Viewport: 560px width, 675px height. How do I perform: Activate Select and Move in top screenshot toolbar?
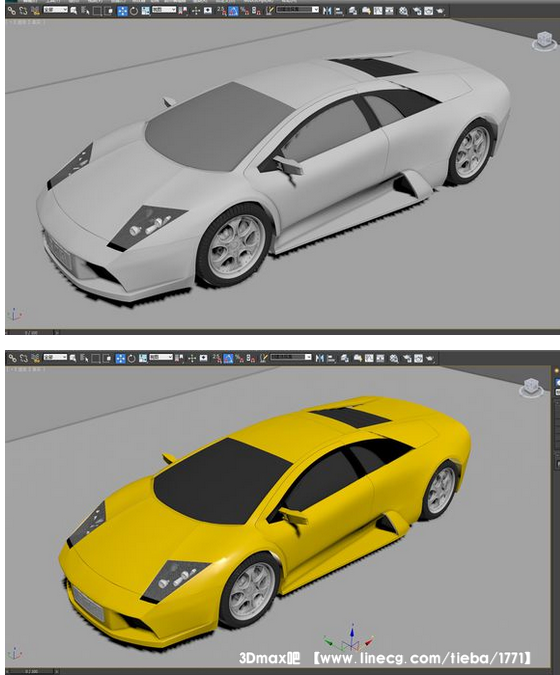(x=123, y=10)
